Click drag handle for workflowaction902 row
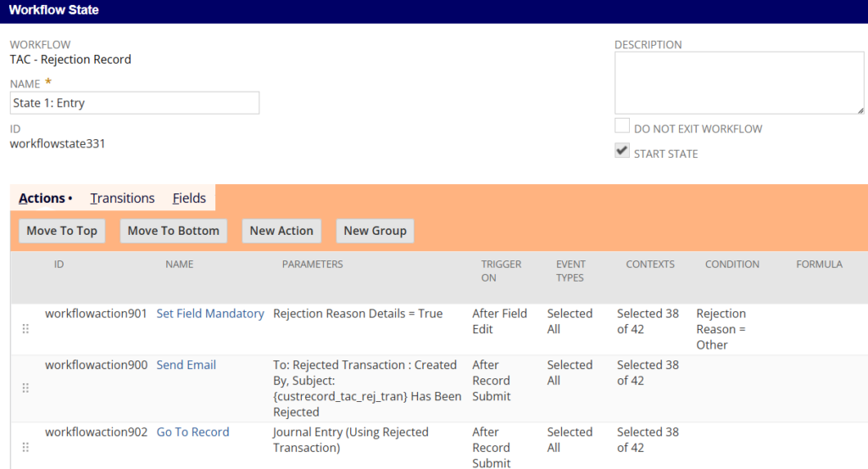The width and height of the screenshot is (868, 469). [x=25, y=448]
